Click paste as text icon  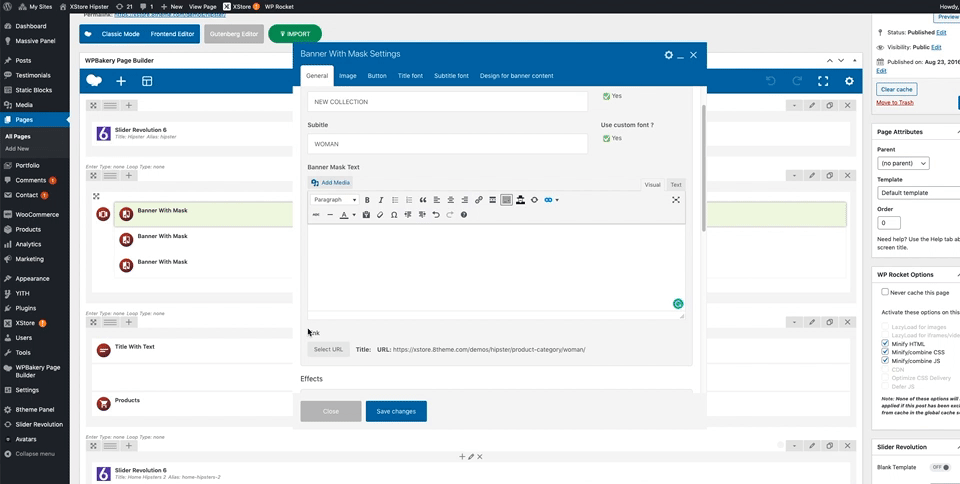coord(366,215)
